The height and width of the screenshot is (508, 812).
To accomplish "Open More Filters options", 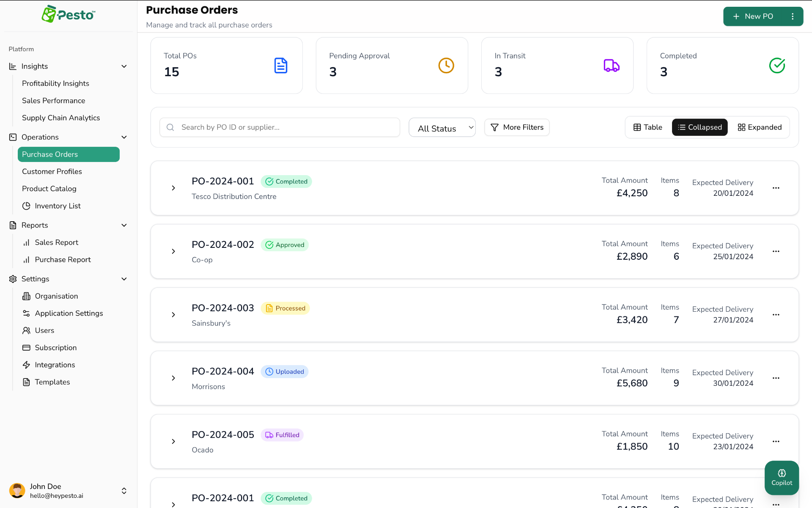I will tap(517, 127).
